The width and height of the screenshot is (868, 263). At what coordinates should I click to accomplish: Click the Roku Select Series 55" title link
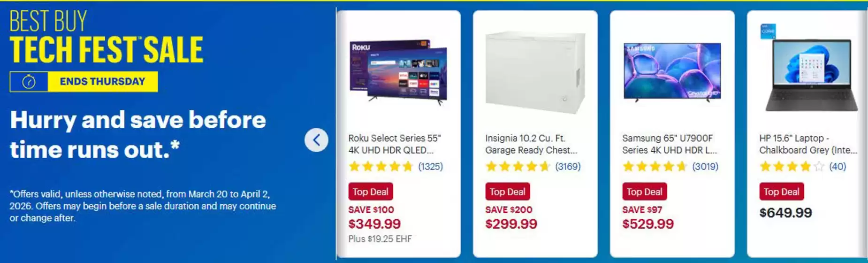(x=395, y=144)
